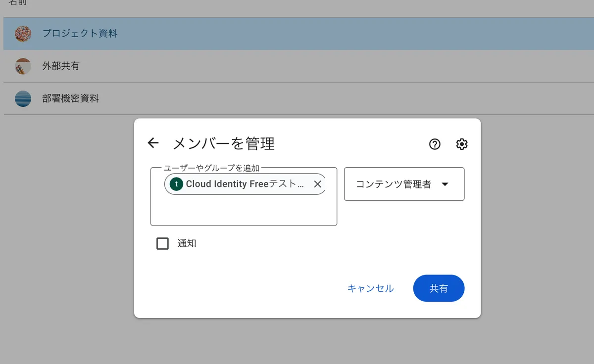Click the 通知 checkbox label text
Image resolution: width=594 pixels, height=364 pixels.
(x=187, y=243)
